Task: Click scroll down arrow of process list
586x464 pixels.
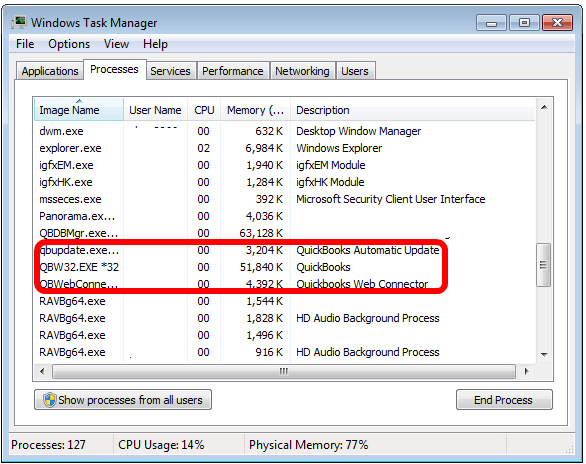Action: coord(544,354)
